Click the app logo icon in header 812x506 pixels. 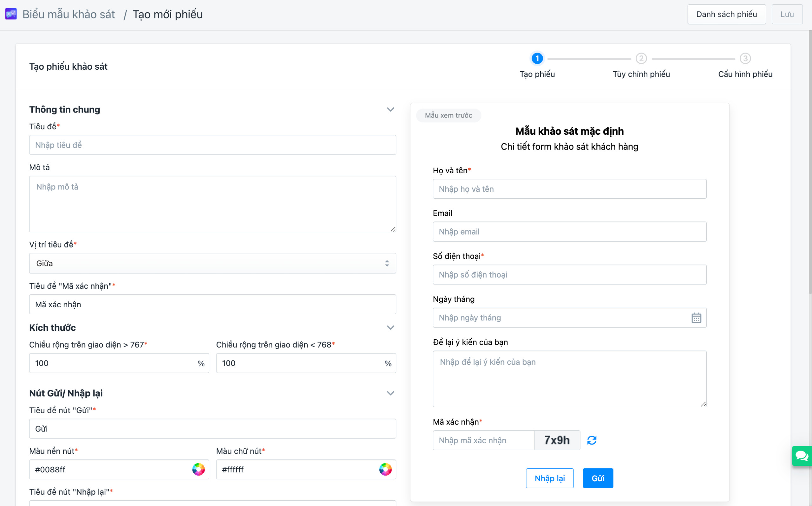click(x=11, y=14)
